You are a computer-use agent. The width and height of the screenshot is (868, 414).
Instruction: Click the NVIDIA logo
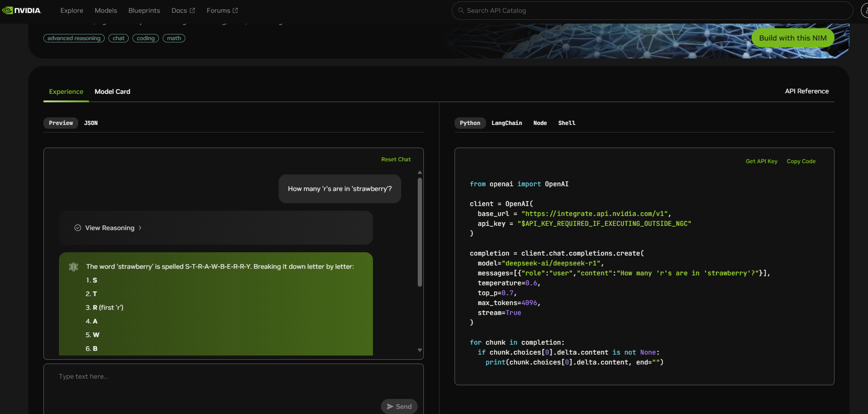tap(22, 10)
